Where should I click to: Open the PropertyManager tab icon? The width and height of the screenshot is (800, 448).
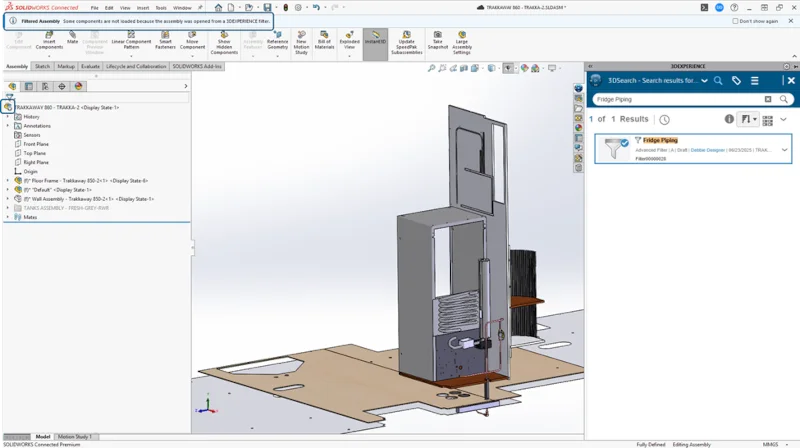point(28,87)
